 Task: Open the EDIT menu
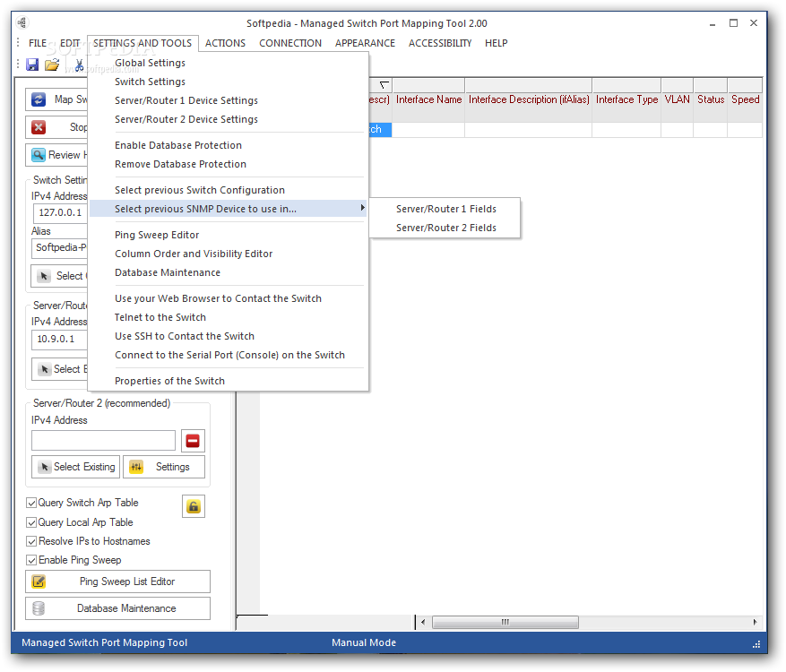(x=70, y=43)
